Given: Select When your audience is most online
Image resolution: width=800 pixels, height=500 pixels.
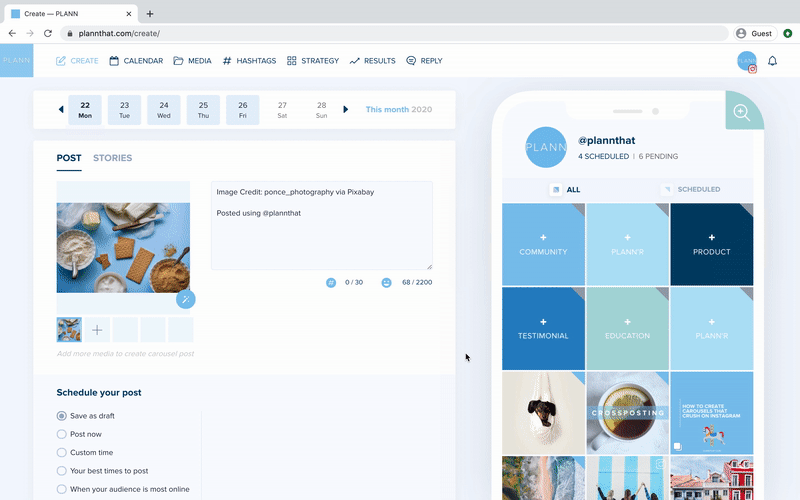Looking at the screenshot, I should click(x=123, y=489).
